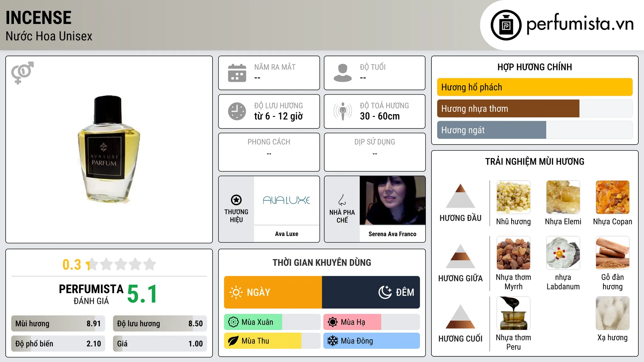Click the INCENSE perfume title
Viewport: 644px width, 362px height.
[39, 18]
